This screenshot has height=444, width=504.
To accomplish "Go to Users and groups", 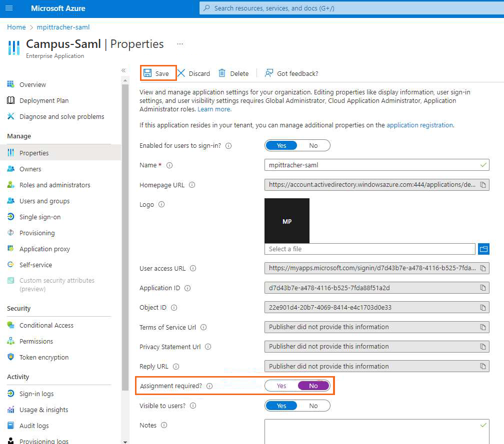I will tap(38, 201).
